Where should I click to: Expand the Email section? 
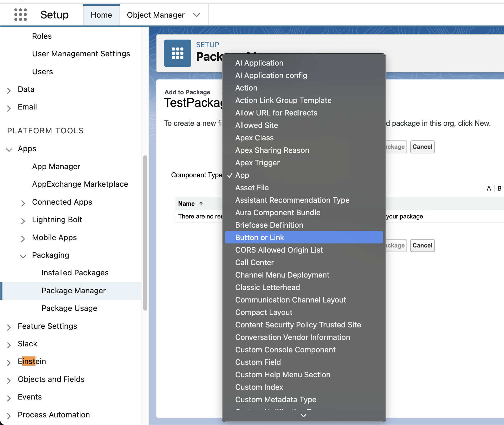pyautogui.click(x=9, y=108)
